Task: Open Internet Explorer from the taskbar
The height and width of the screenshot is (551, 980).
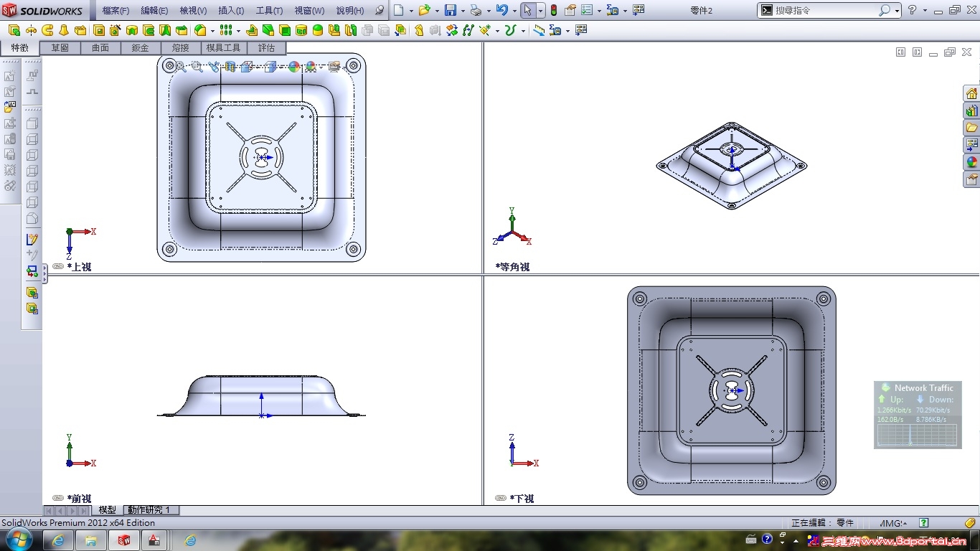Action: pyautogui.click(x=58, y=540)
